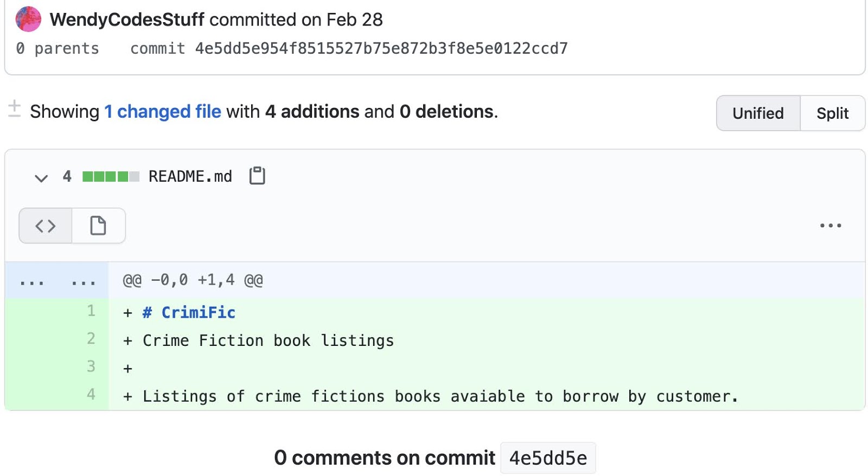The width and height of the screenshot is (868, 476).
Task: Click short commit hash 4e5dd5e badge
Action: (547, 459)
